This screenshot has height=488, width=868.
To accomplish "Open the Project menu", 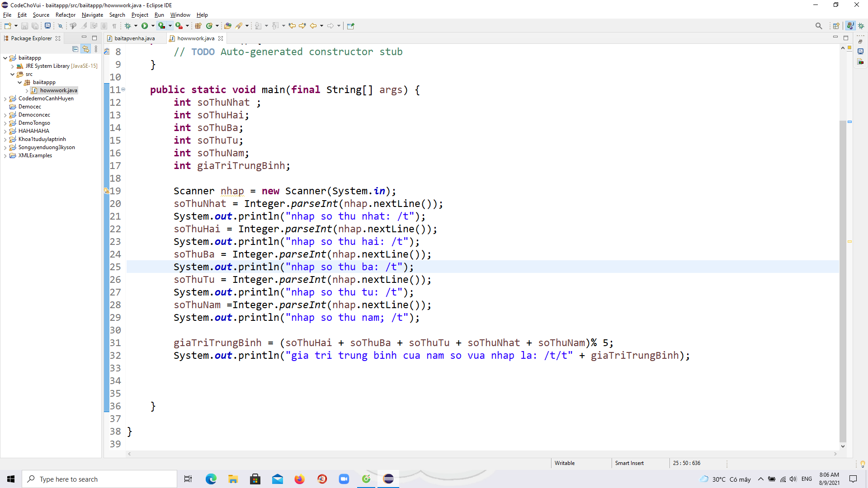I will tap(140, 15).
